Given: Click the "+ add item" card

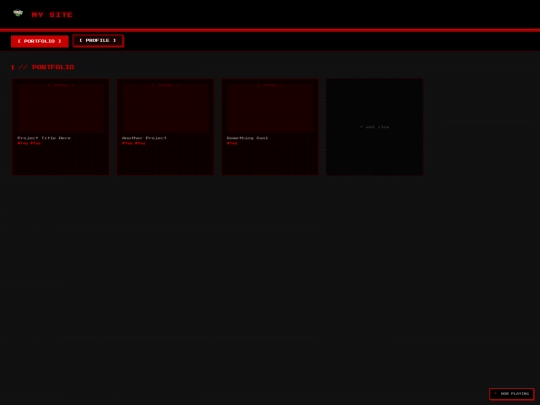Looking at the screenshot, I should 375,127.
